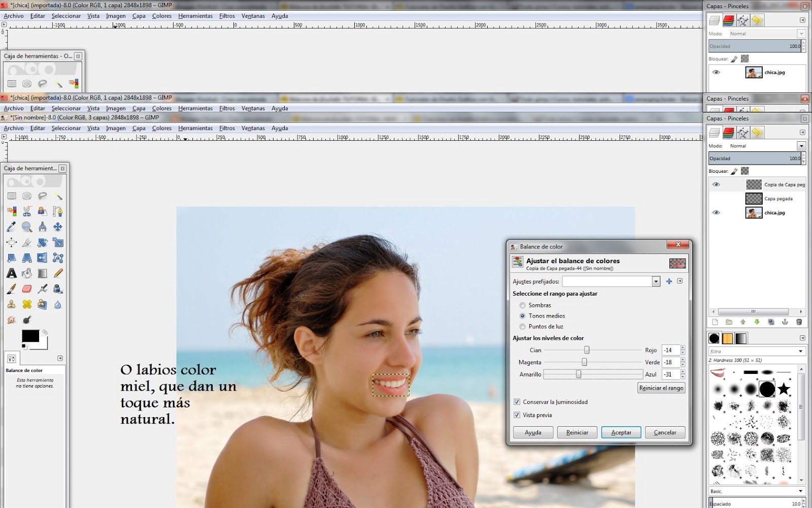This screenshot has height=508, width=812.
Task: Activate the Flip tool
Action: 43,258
